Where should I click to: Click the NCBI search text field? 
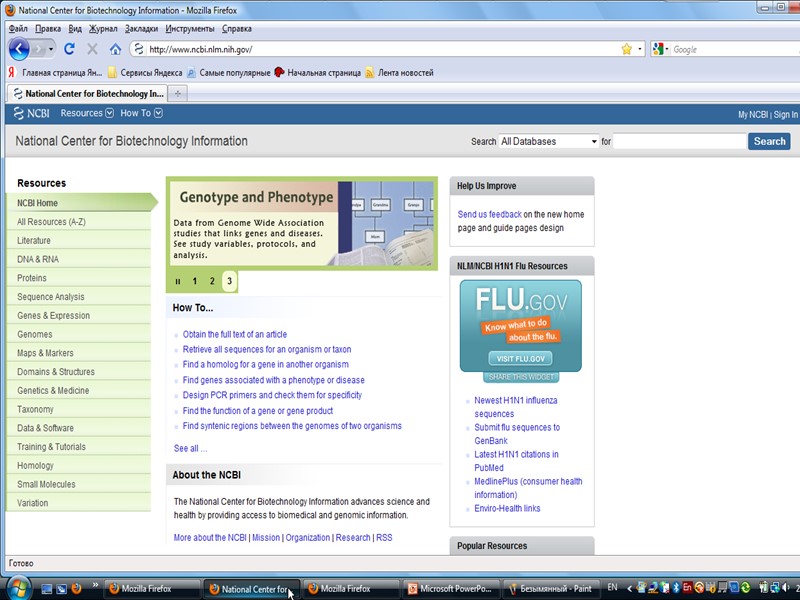click(680, 141)
